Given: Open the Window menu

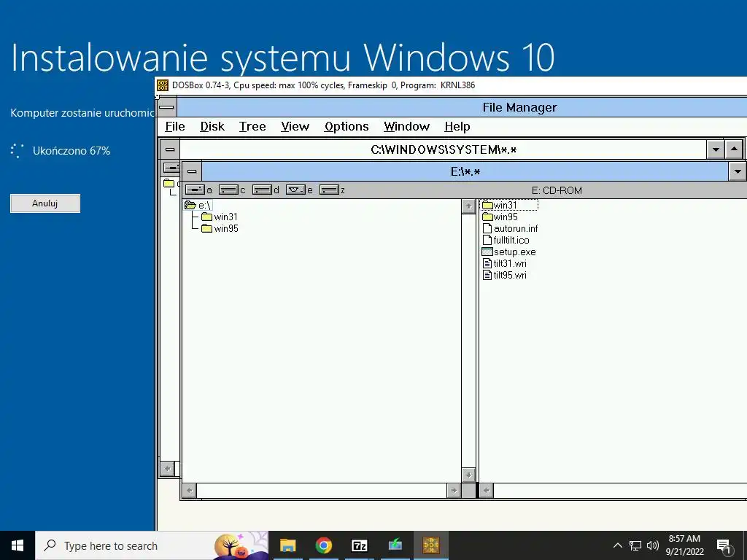Looking at the screenshot, I should coord(407,127).
